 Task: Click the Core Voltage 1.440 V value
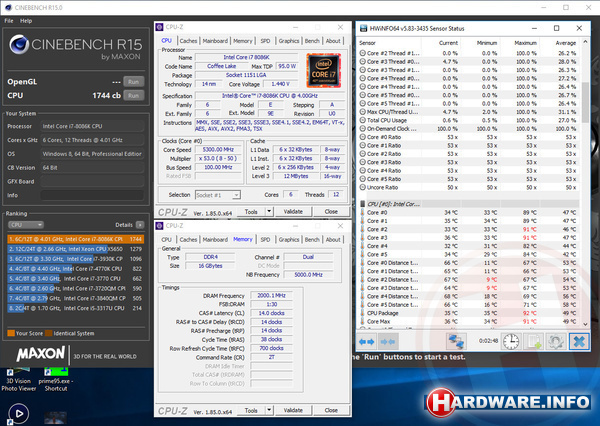point(280,84)
